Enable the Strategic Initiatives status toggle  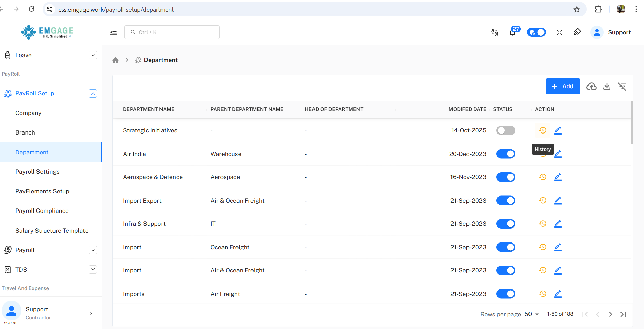click(506, 130)
